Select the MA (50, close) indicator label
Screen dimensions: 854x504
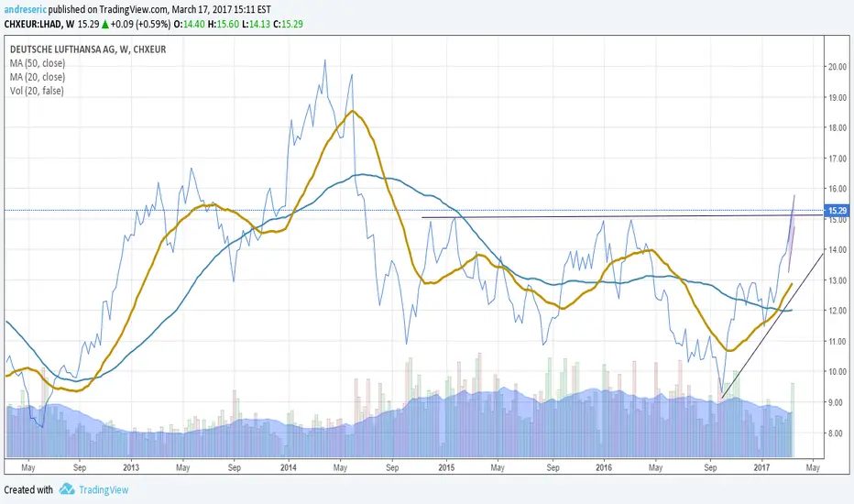pyautogui.click(x=38, y=63)
